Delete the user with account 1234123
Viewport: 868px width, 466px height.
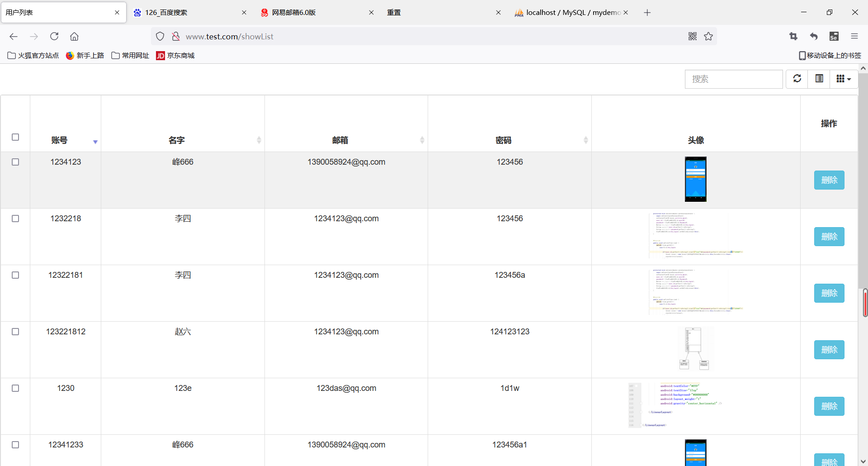click(x=829, y=180)
